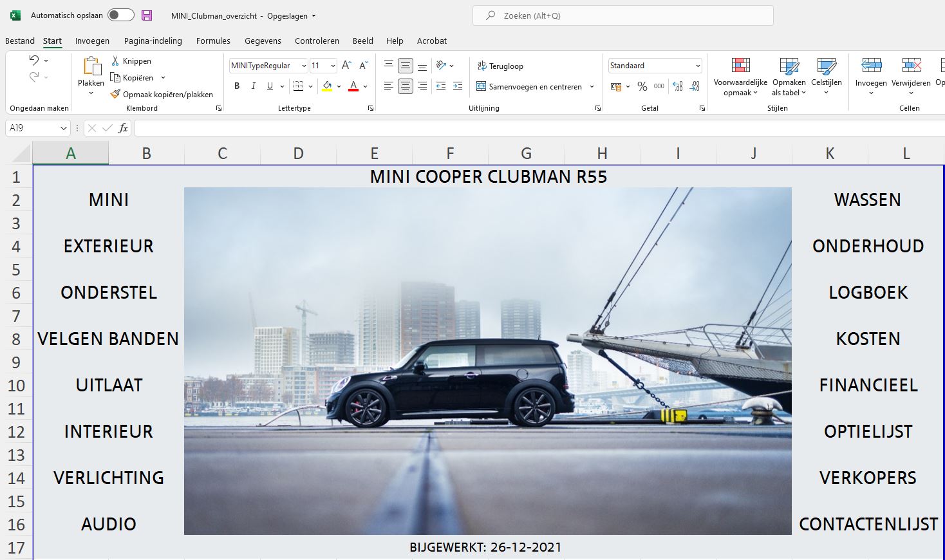Open the Acrobat tab
This screenshot has width=945, height=560.
[x=432, y=41]
